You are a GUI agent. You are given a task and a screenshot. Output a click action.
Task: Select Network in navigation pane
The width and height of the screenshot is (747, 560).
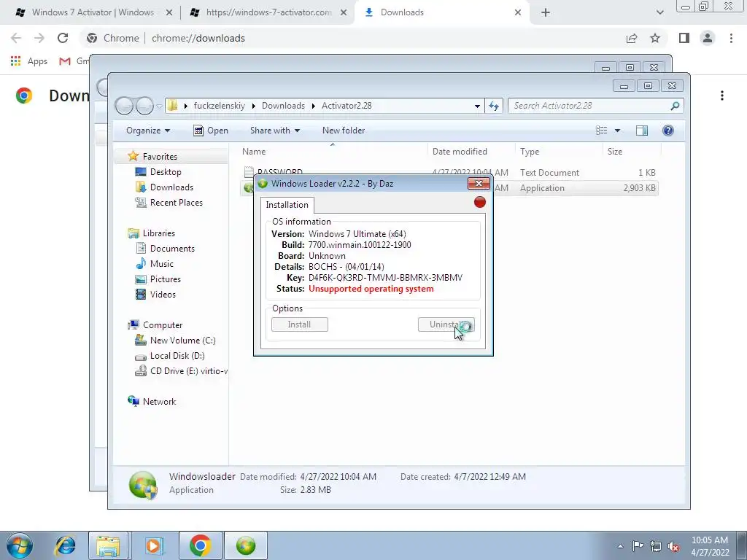click(159, 402)
